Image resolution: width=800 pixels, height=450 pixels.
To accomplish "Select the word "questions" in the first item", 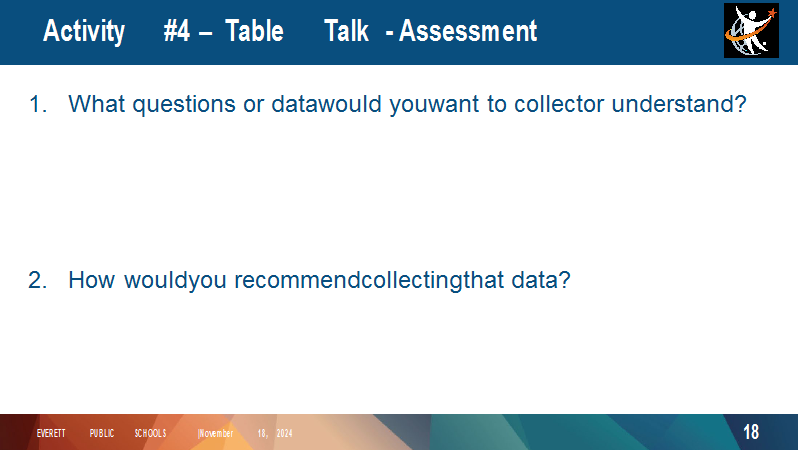I will tap(184, 105).
